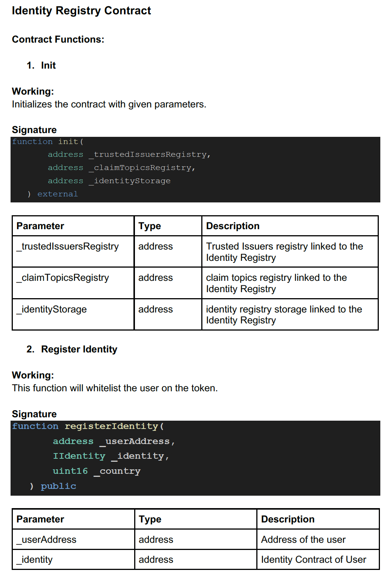Viewport: 392px width, 582px height.
Task: Click the text 'Initializes the contract with given parameters.'
Action: (109, 104)
